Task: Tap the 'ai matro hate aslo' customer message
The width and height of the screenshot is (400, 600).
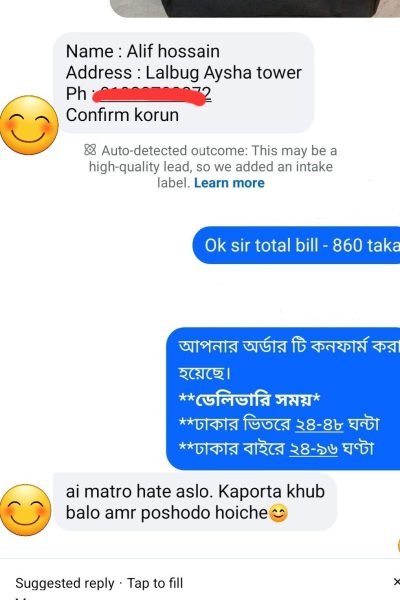Action: click(195, 502)
